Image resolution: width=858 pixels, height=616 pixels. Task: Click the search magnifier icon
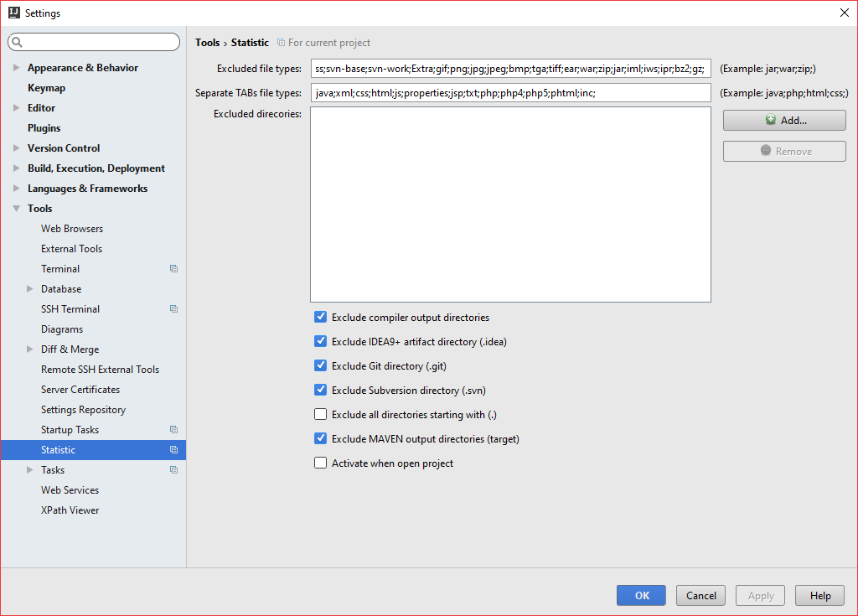pyautogui.click(x=17, y=42)
